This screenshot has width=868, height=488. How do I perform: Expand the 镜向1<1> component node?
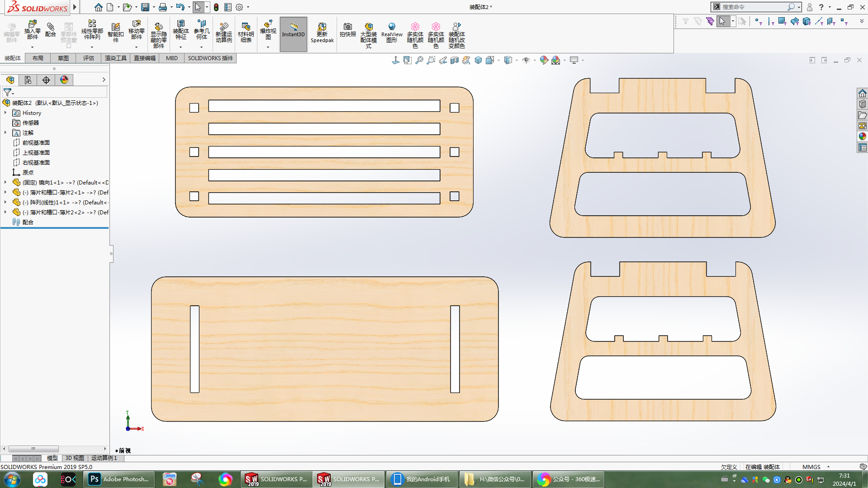point(5,182)
